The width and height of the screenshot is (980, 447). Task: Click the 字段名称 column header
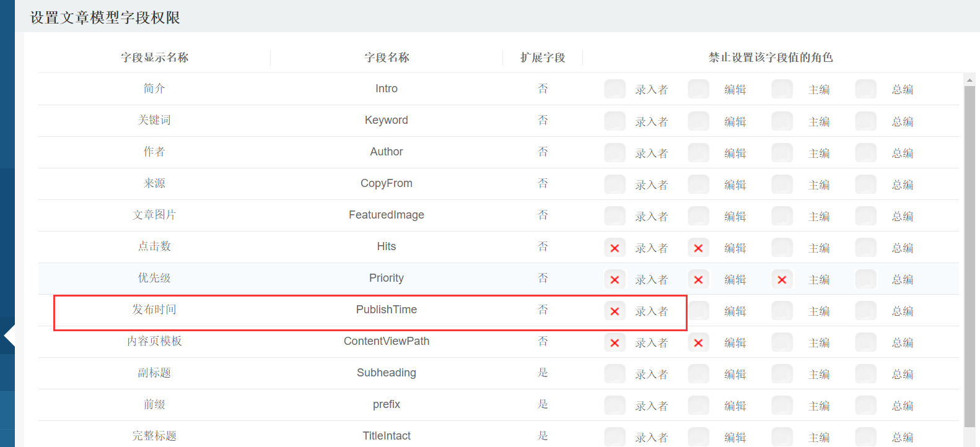tap(387, 58)
